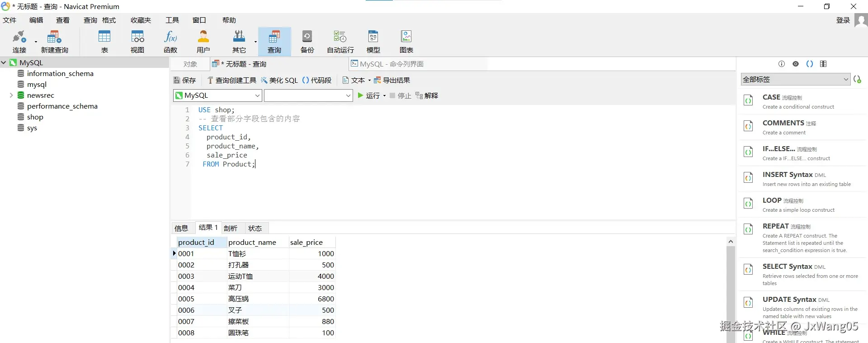This screenshot has height=343, width=868.
Task: Open Automation (自动运行) tool
Action: click(x=340, y=42)
